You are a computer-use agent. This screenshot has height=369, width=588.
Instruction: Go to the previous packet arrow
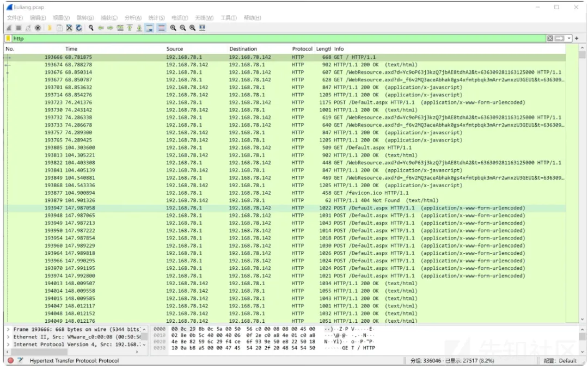[x=101, y=28]
